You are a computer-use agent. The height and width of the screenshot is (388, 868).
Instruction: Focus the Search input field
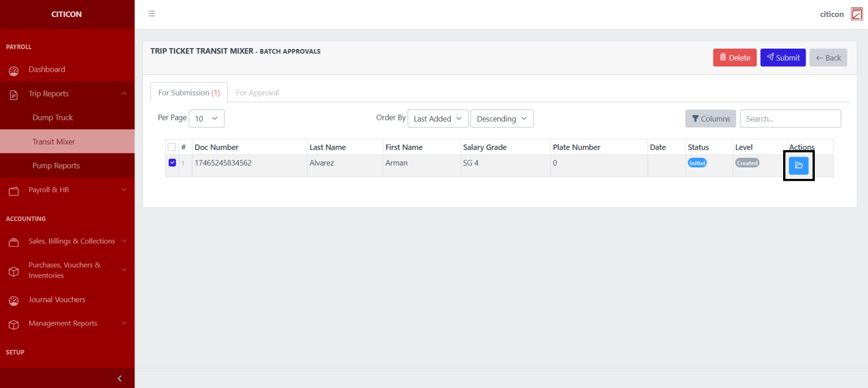tap(790, 118)
